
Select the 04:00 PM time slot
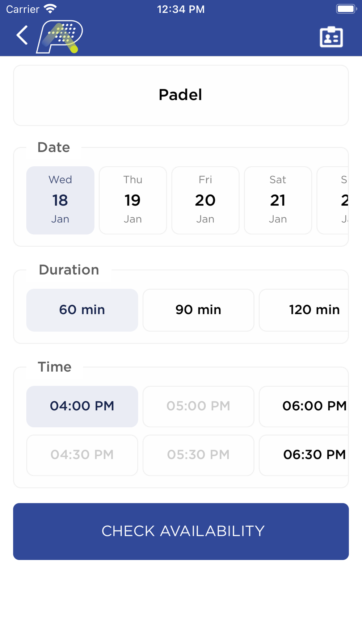(x=82, y=406)
